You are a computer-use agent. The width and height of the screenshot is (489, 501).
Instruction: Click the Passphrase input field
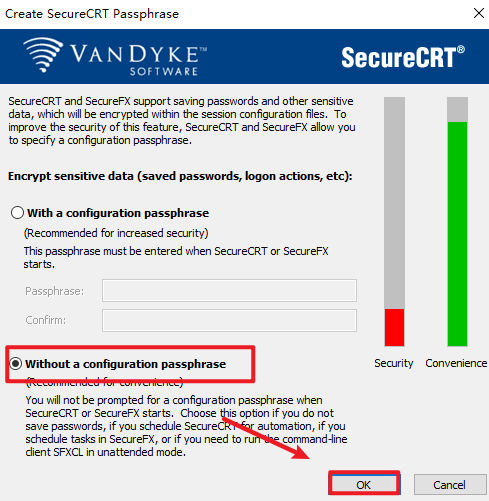[229, 290]
